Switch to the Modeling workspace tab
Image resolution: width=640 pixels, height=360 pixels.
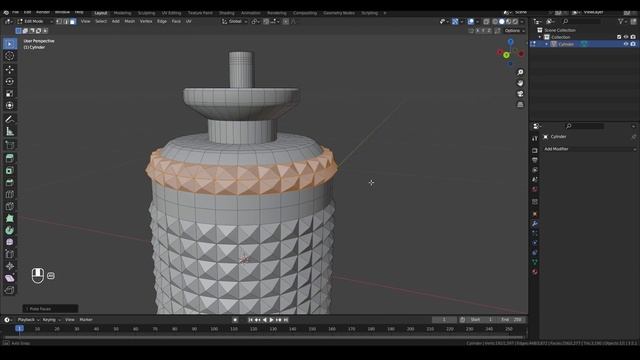[122, 13]
